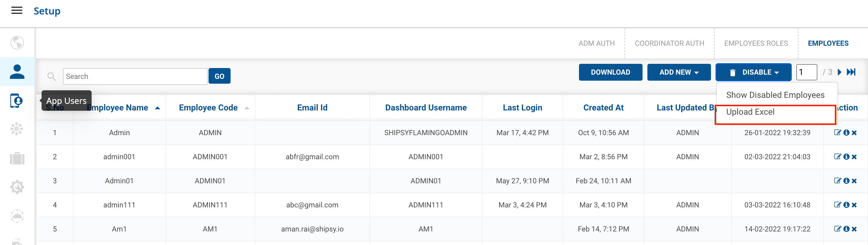Switch to EMPLOYEES ROLES tab
This screenshot has height=245, width=868.
(x=756, y=43)
